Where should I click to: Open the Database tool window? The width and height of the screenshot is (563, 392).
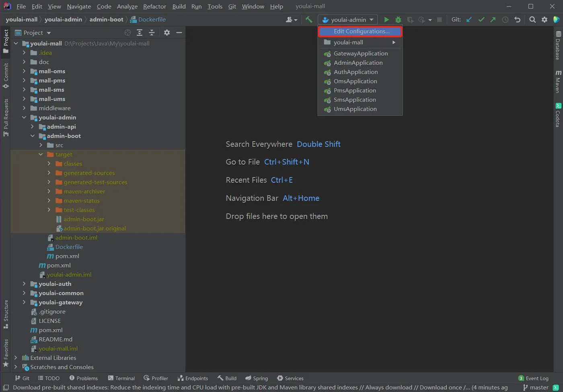[x=558, y=45]
